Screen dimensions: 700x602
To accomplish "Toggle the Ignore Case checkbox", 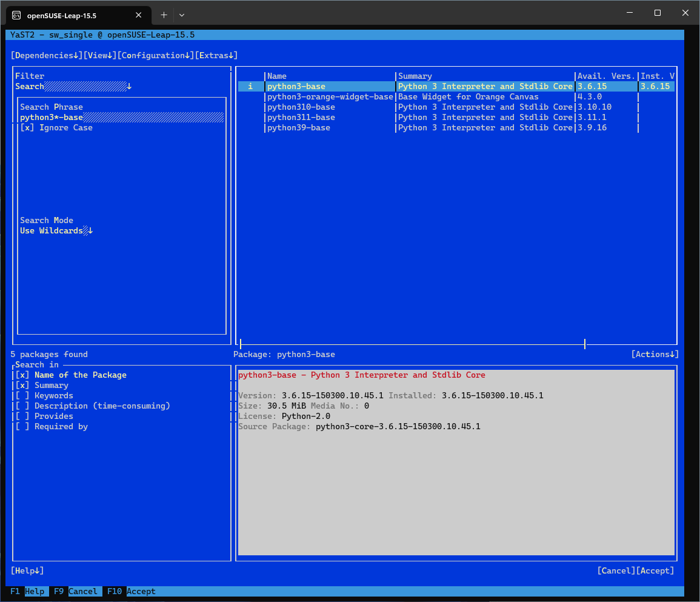I will pyautogui.click(x=56, y=128).
